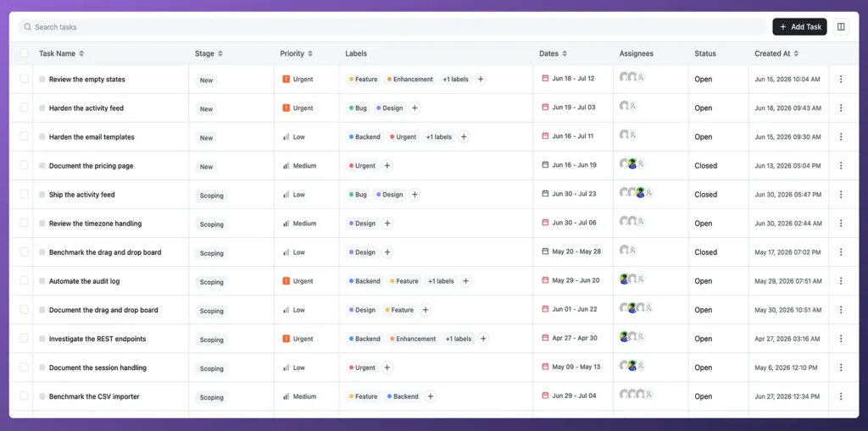
Task: Open three-dot menu for Automate the audit log
Action: coord(841,281)
